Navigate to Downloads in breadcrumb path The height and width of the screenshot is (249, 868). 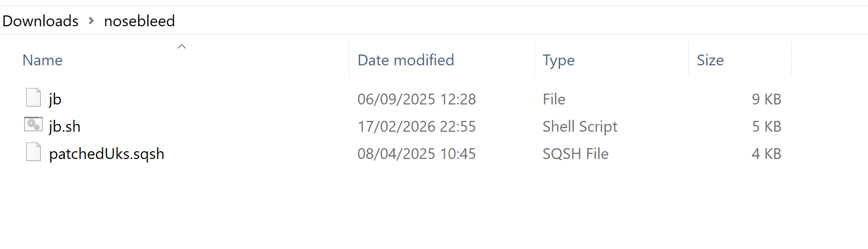(x=41, y=21)
